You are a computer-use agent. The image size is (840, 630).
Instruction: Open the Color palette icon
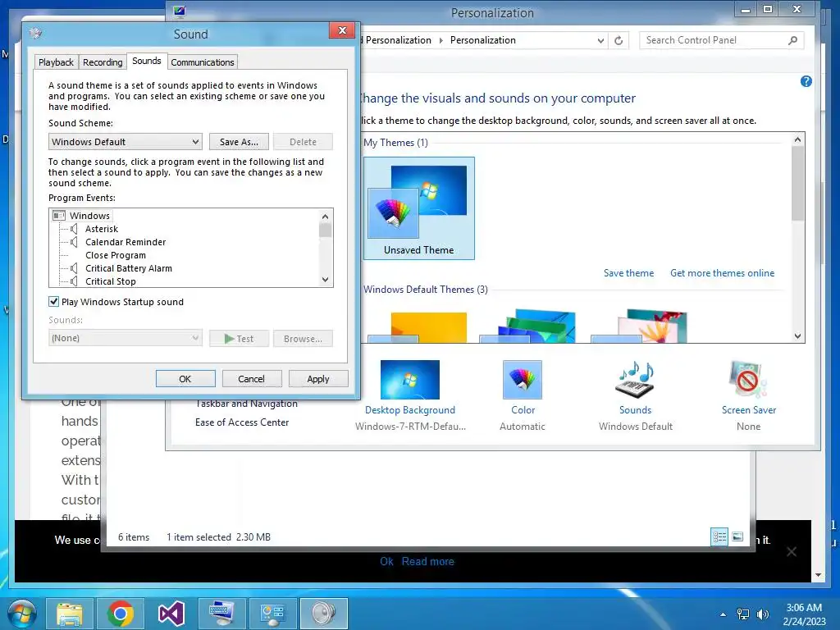pos(523,379)
